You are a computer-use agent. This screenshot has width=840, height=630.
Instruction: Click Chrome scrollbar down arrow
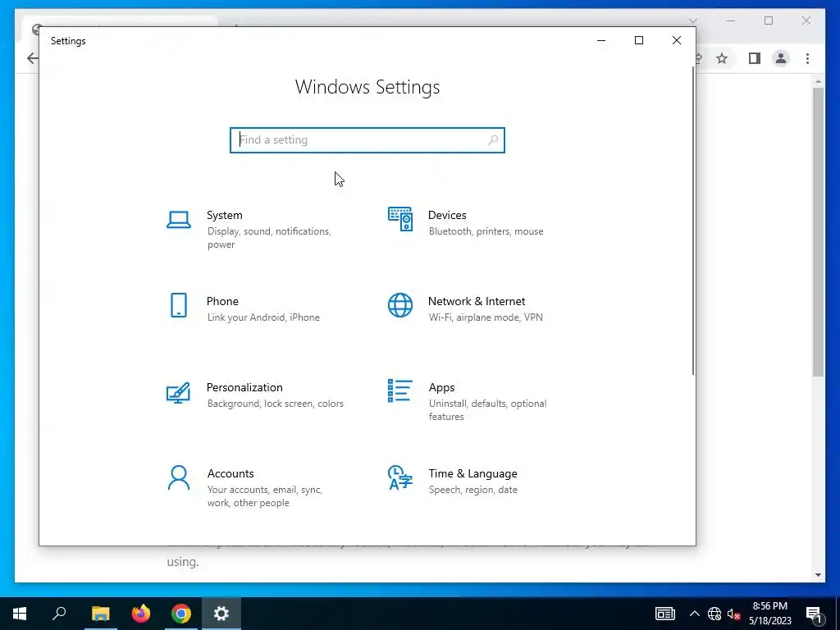tap(818, 575)
